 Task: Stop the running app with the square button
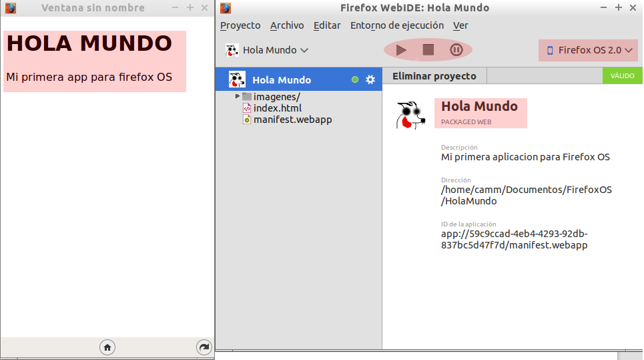pos(428,49)
